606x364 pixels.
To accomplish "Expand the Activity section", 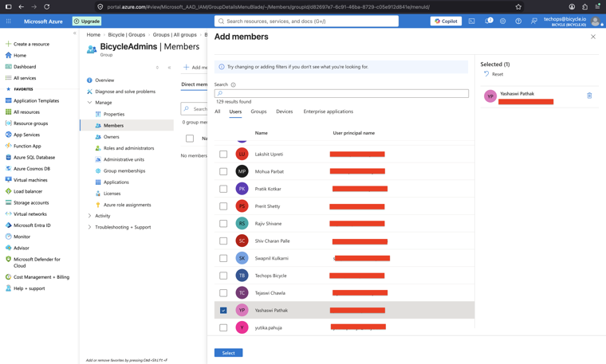I will coord(89,216).
